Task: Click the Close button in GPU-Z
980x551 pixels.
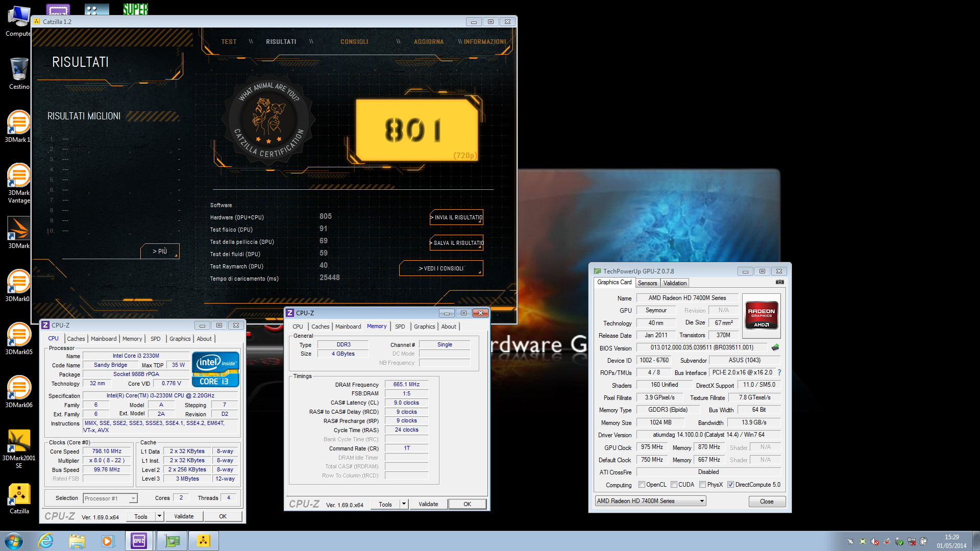Action: tap(767, 502)
